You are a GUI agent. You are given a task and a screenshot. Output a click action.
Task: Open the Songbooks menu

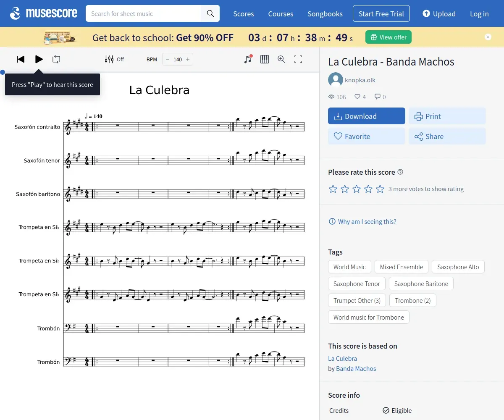point(325,14)
